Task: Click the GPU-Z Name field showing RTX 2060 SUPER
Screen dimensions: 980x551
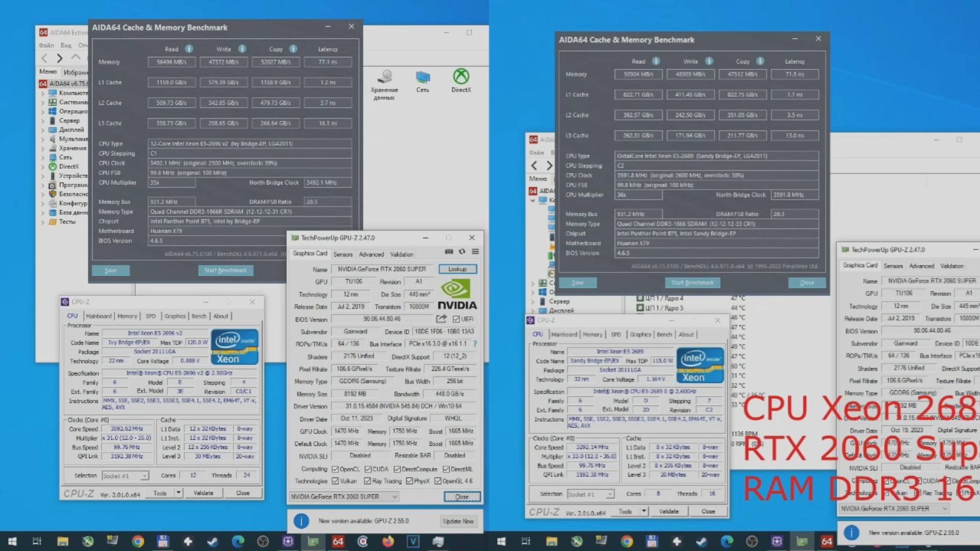Action: 382,269
